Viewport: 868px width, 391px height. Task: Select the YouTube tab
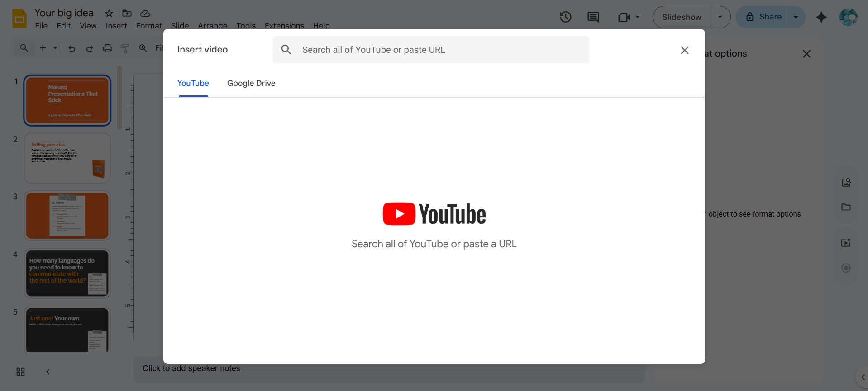pyautogui.click(x=193, y=83)
